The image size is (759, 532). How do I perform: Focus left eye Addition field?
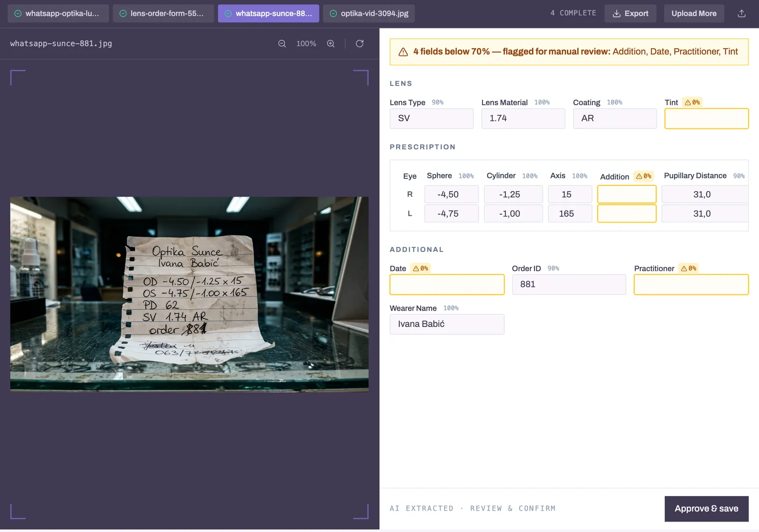tap(627, 214)
